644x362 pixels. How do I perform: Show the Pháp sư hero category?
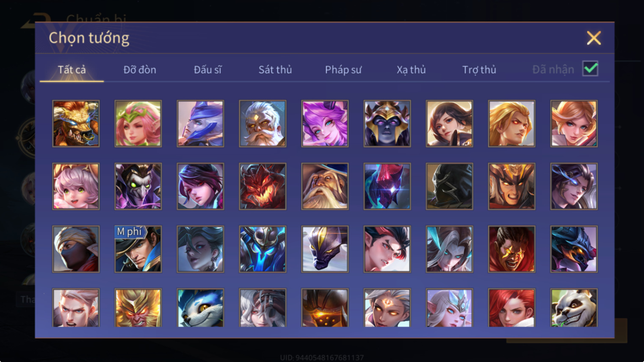(x=343, y=69)
